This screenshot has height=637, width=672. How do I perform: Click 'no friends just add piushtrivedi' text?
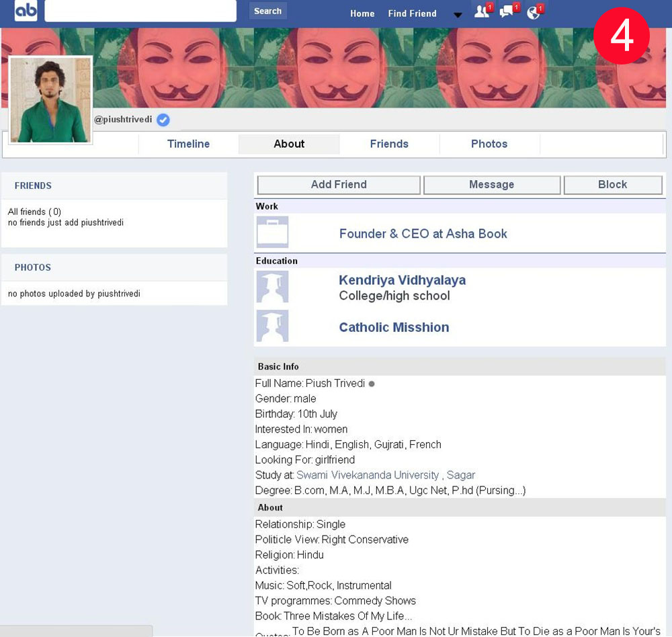coord(66,222)
